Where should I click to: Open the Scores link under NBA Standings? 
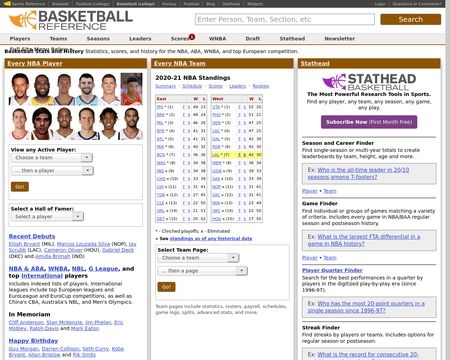click(x=215, y=86)
